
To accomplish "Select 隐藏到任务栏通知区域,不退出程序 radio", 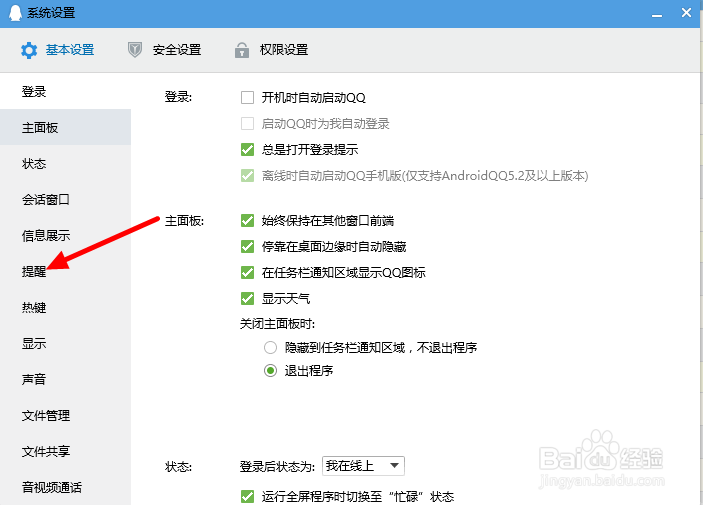I will [270, 348].
